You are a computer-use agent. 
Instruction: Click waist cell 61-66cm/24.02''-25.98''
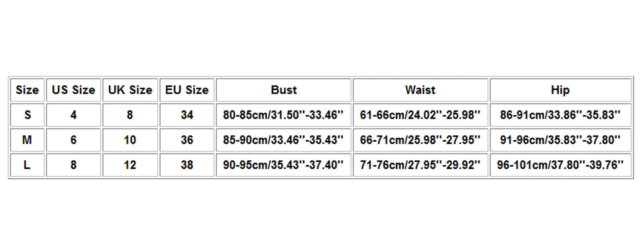420,115
